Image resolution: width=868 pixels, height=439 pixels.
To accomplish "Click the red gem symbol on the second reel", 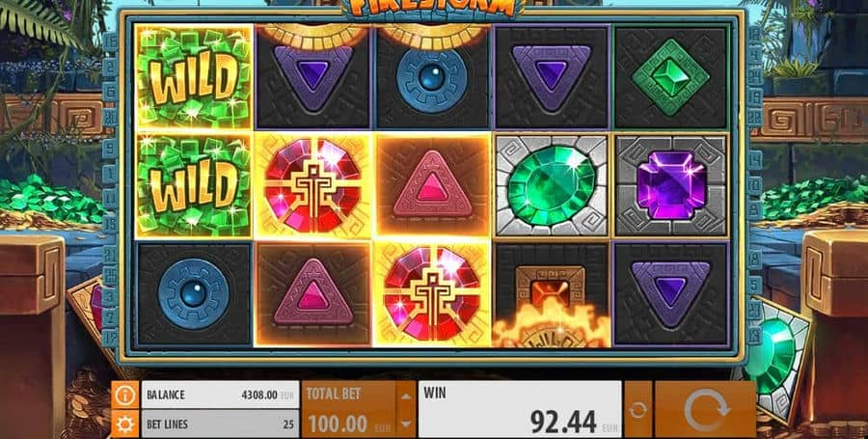I will coord(312,185).
